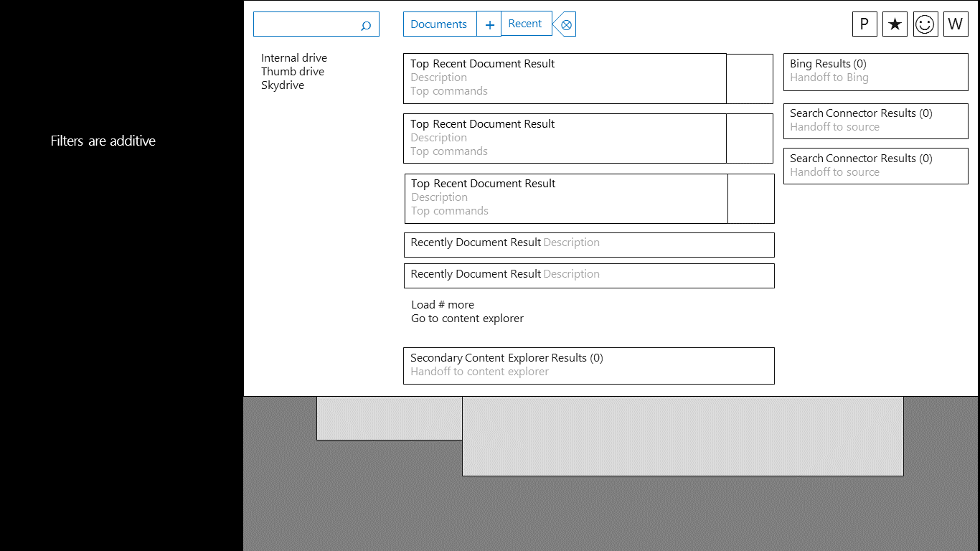The image size is (980, 551).
Task: Add a filter with the plus button
Action: pos(489,24)
